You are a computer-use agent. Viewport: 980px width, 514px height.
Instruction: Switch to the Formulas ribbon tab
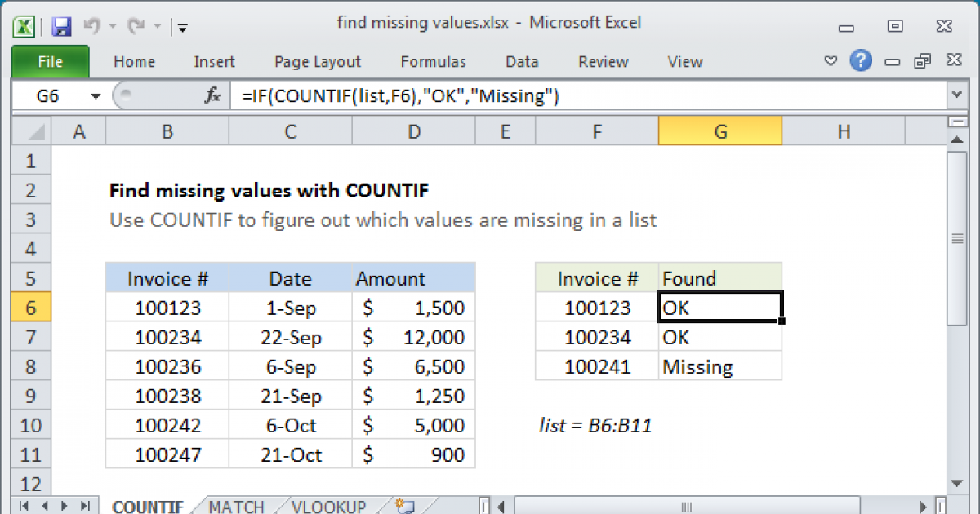[x=433, y=61]
